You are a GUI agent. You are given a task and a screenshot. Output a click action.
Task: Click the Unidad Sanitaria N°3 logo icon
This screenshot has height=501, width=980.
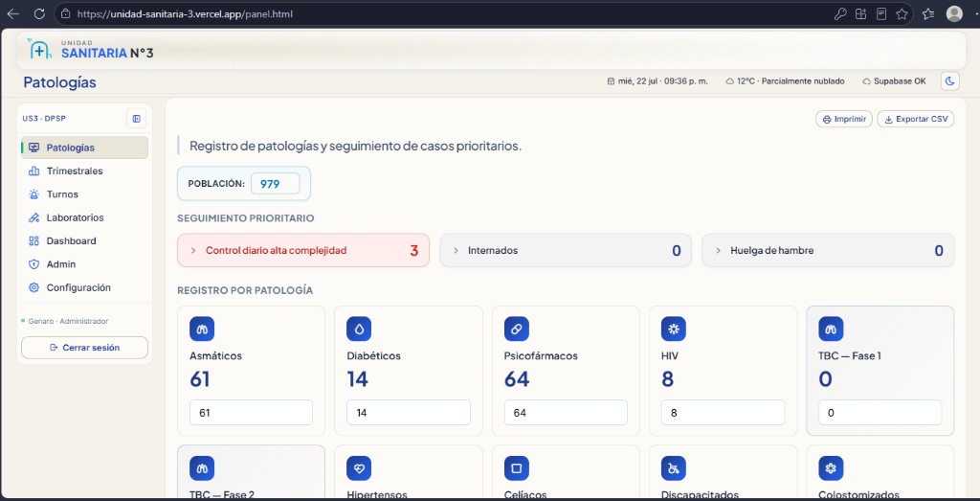click(x=39, y=50)
